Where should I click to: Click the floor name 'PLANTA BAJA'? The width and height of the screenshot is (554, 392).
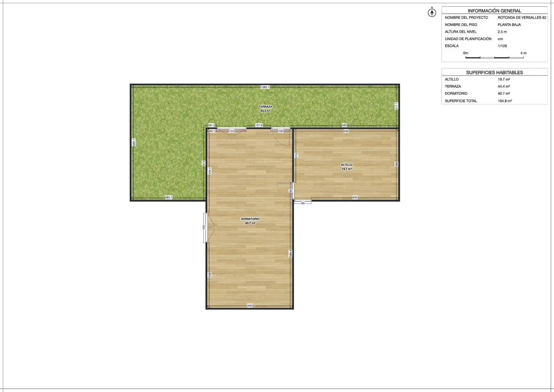click(509, 25)
